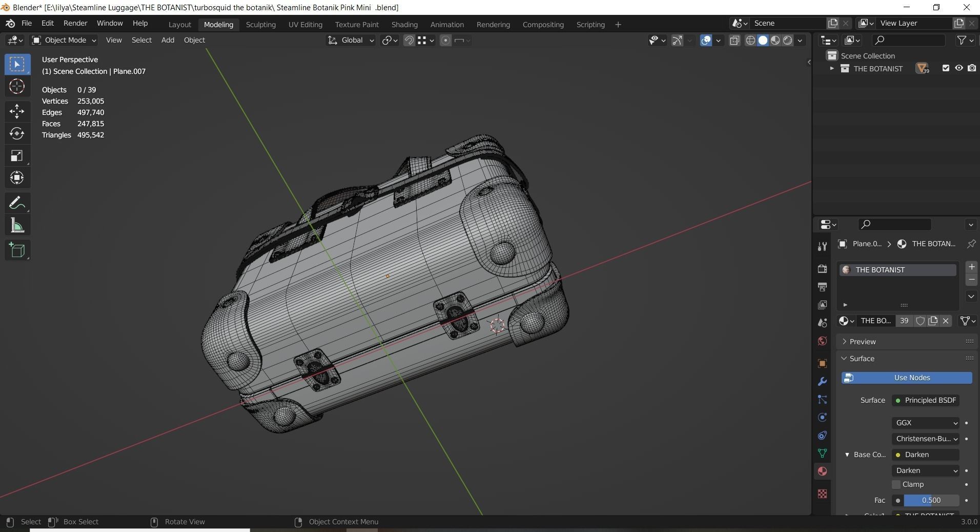Click the Use Nodes button

point(907,378)
